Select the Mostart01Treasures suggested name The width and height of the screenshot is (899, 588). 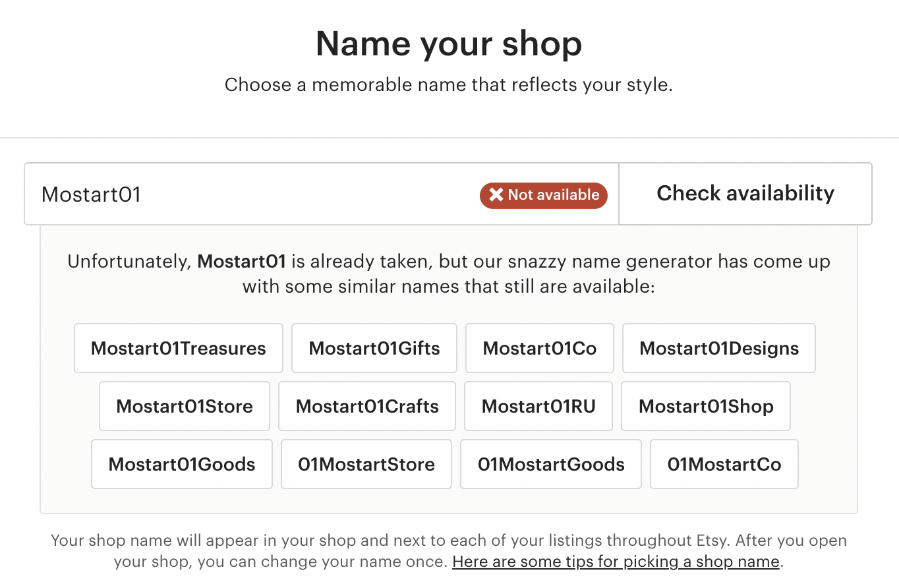[179, 348]
